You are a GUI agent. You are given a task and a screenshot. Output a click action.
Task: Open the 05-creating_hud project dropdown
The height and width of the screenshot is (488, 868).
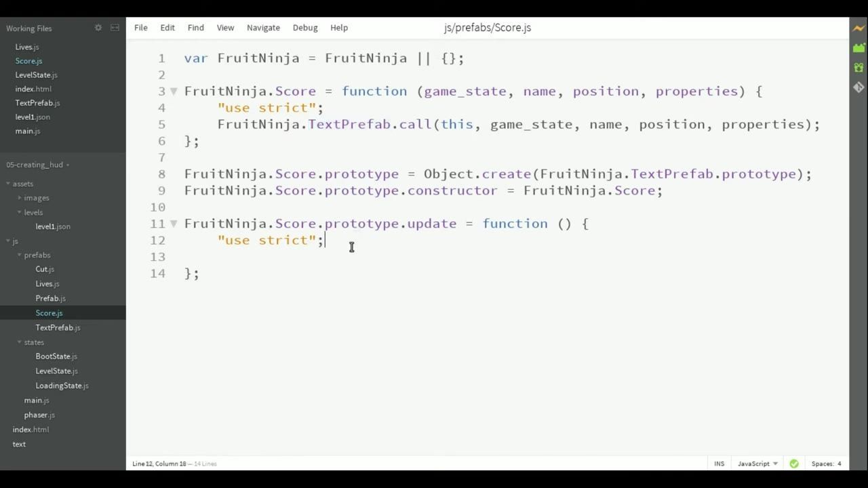tap(38, 165)
